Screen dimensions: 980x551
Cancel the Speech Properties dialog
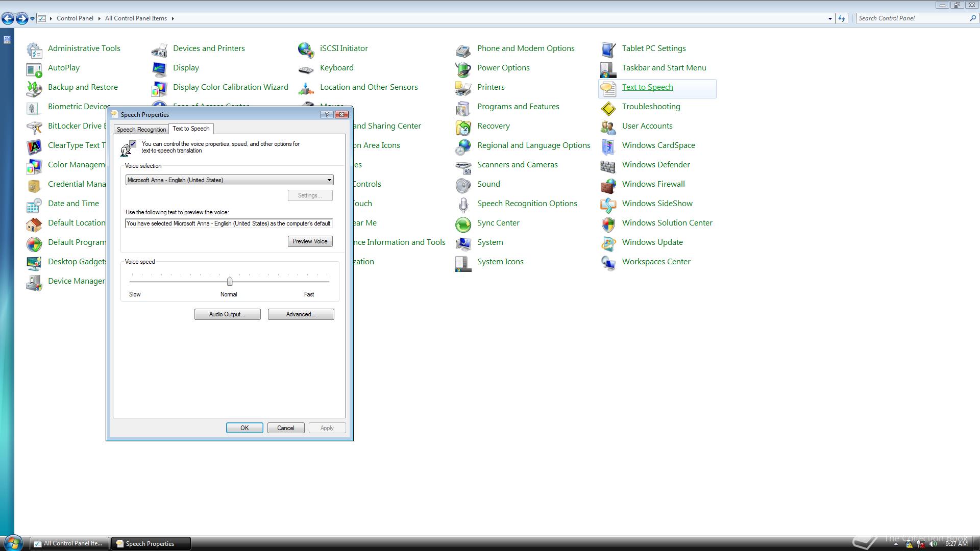coord(286,428)
